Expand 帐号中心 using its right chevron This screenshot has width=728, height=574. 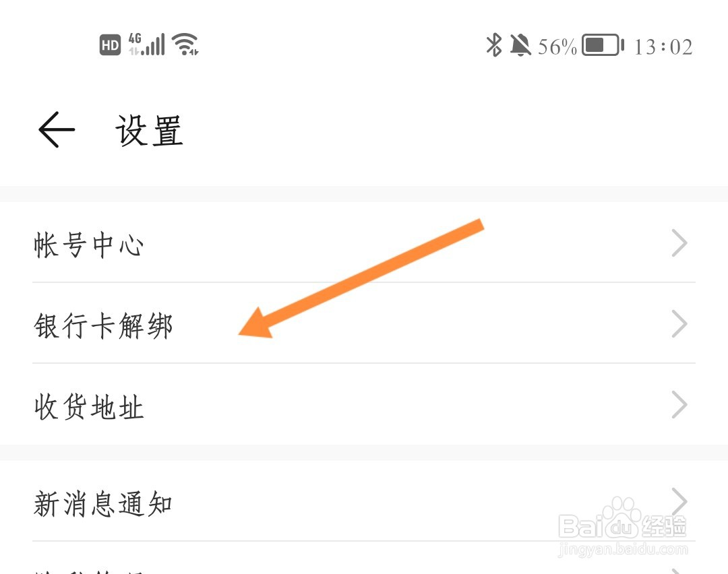pos(679,243)
